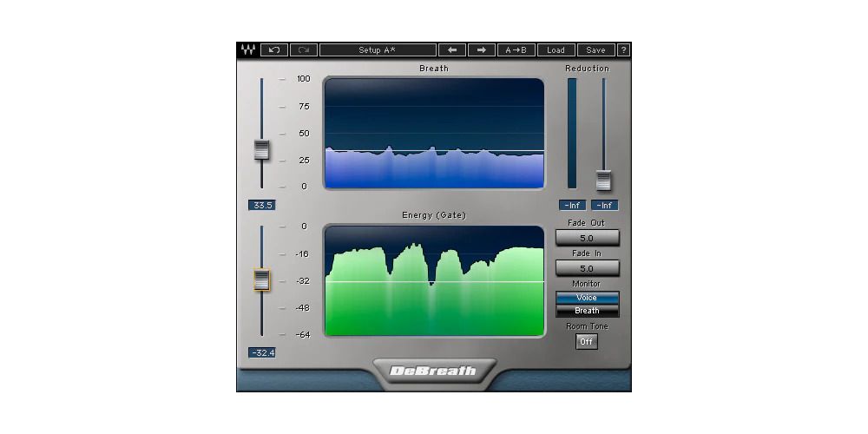Click the Energy gate slider handle
Screen dimensions: 868x434
[262, 279]
